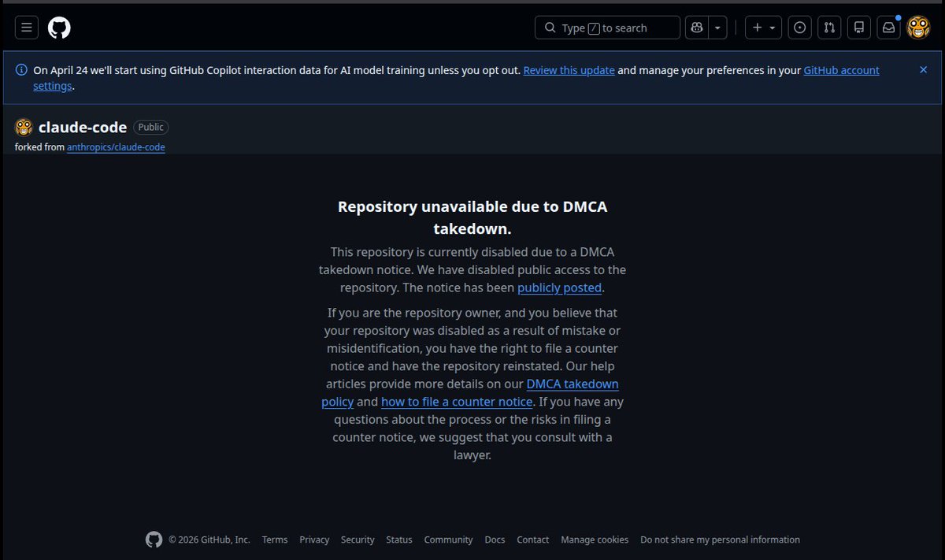Open GitHub Copilot chat icon

[696, 28]
